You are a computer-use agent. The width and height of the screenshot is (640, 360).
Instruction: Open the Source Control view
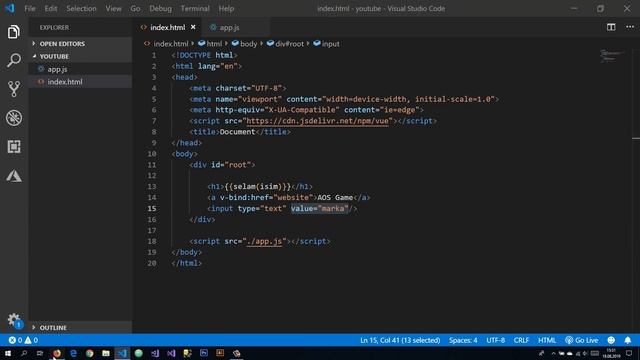[13, 89]
